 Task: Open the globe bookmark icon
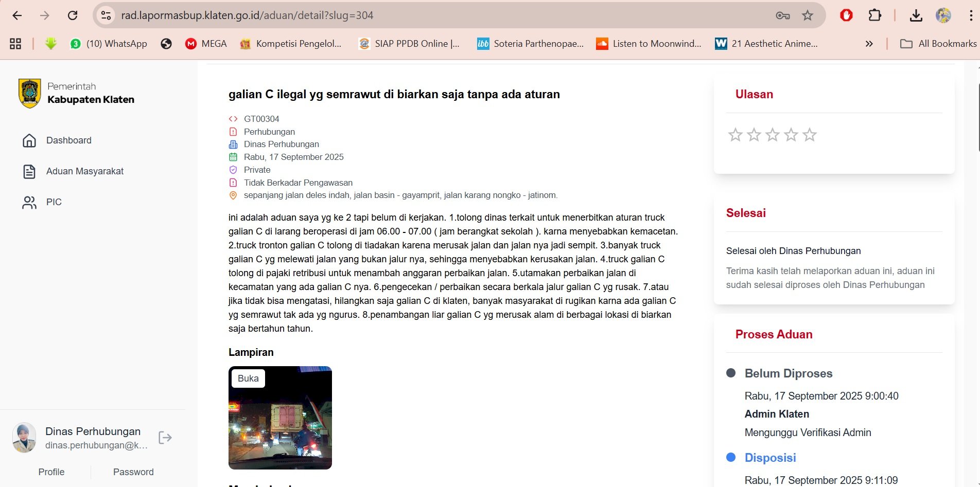coord(166,44)
